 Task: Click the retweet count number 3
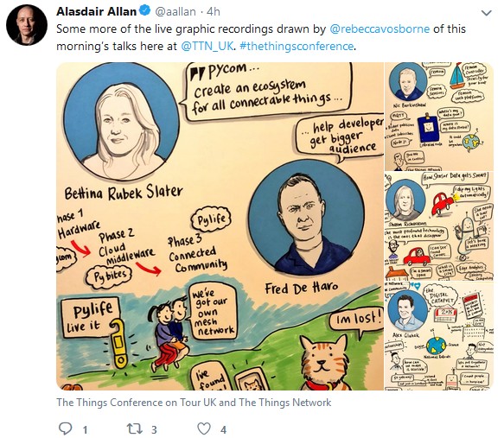click(x=154, y=429)
